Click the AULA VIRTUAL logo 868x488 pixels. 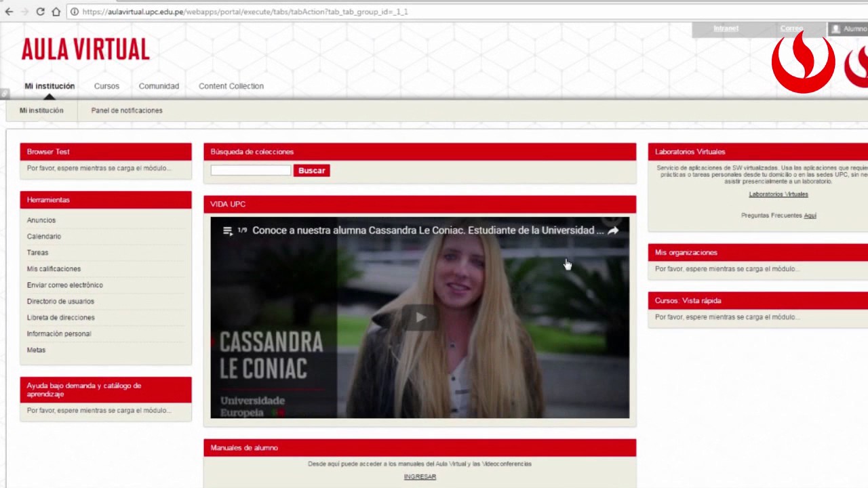85,49
